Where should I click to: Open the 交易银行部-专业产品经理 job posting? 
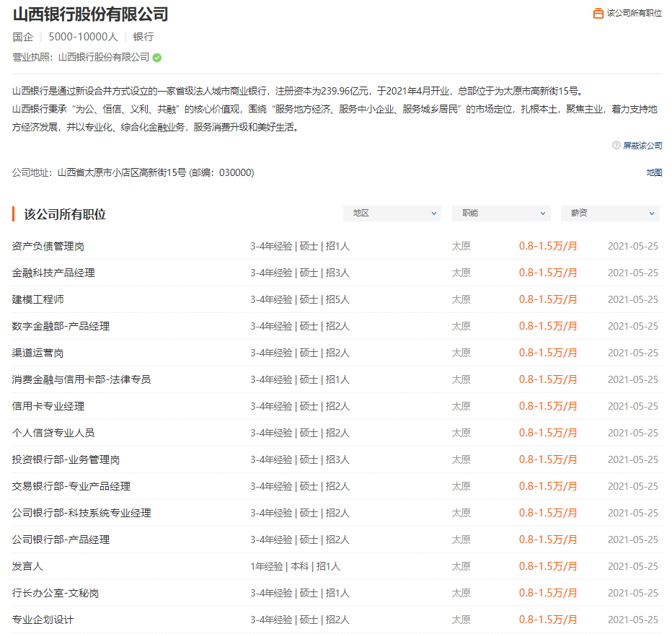tap(71, 487)
